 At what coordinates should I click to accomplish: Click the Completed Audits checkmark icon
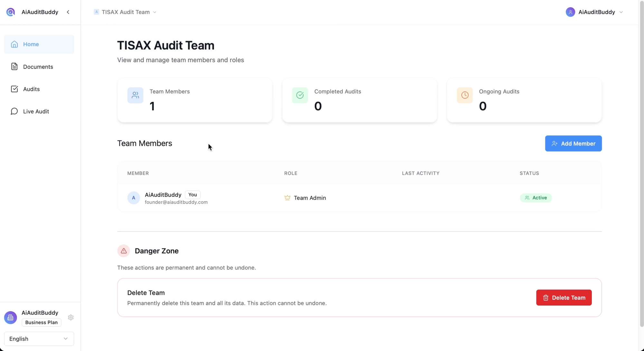(x=300, y=95)
